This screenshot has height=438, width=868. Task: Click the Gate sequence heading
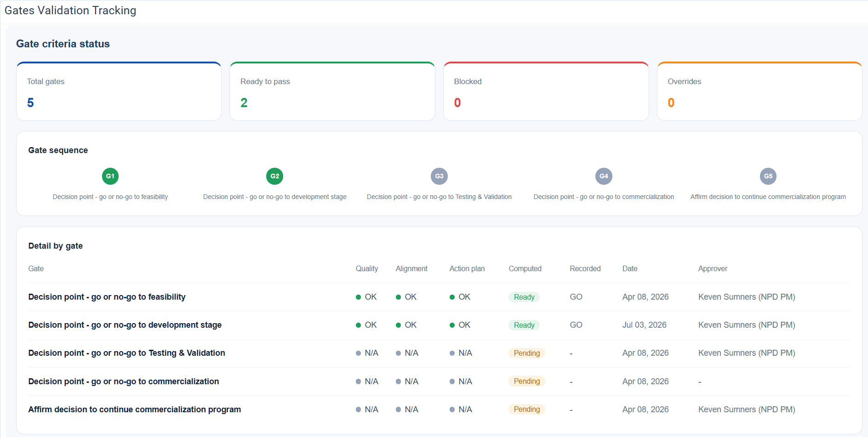tap(58, 150)
